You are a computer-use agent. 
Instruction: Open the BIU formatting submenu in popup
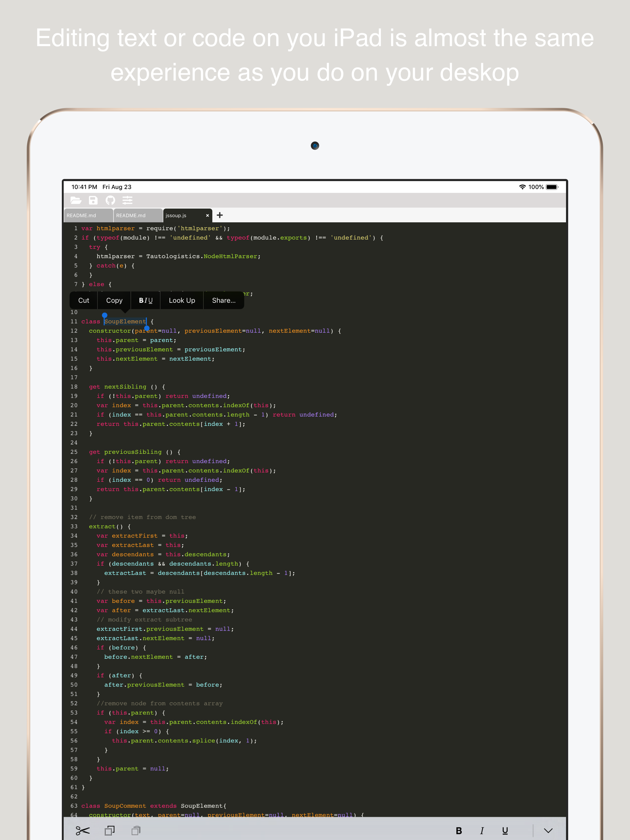point(146,300)
